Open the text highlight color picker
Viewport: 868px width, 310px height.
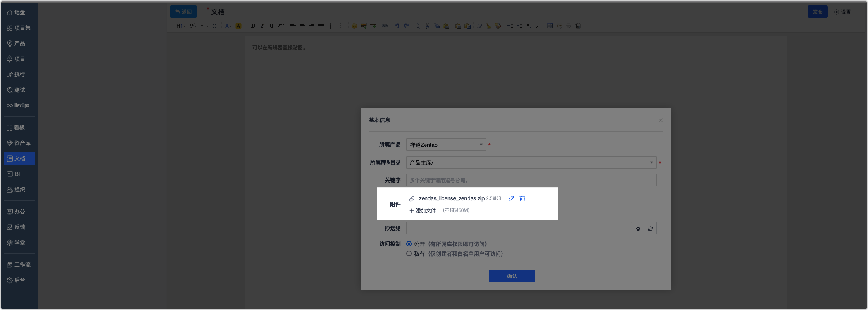(x=240, y=26)
